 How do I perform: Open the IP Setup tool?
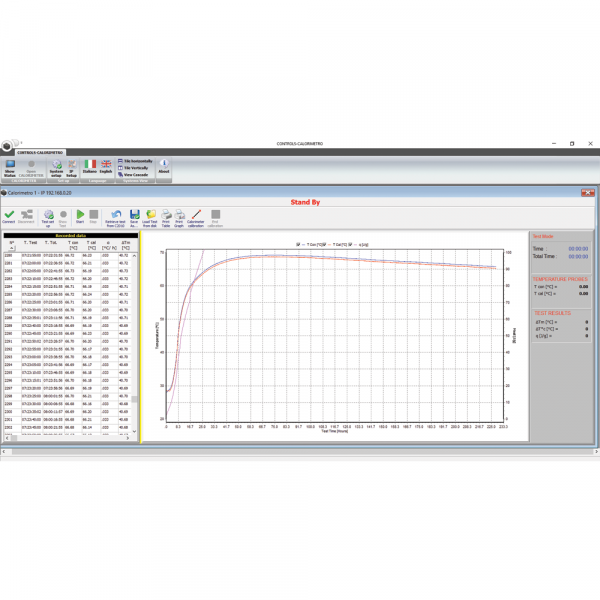tap(71, 166)
